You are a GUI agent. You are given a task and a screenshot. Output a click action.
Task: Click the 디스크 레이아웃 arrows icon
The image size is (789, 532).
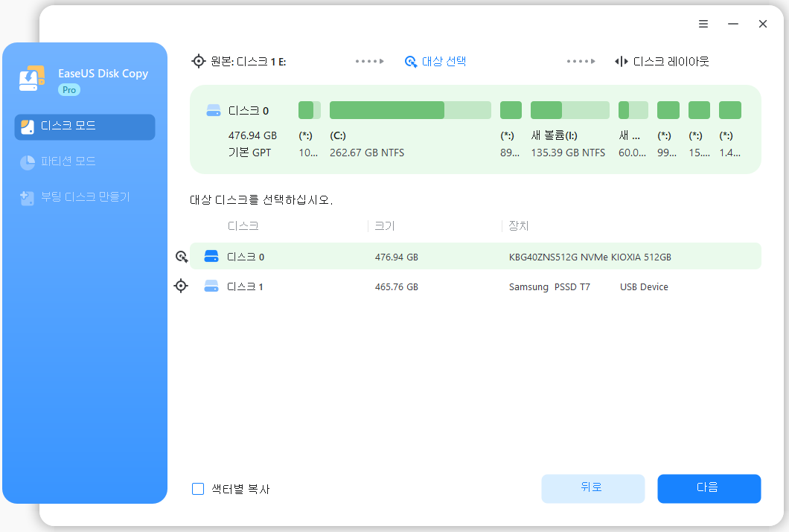[621, 61]
